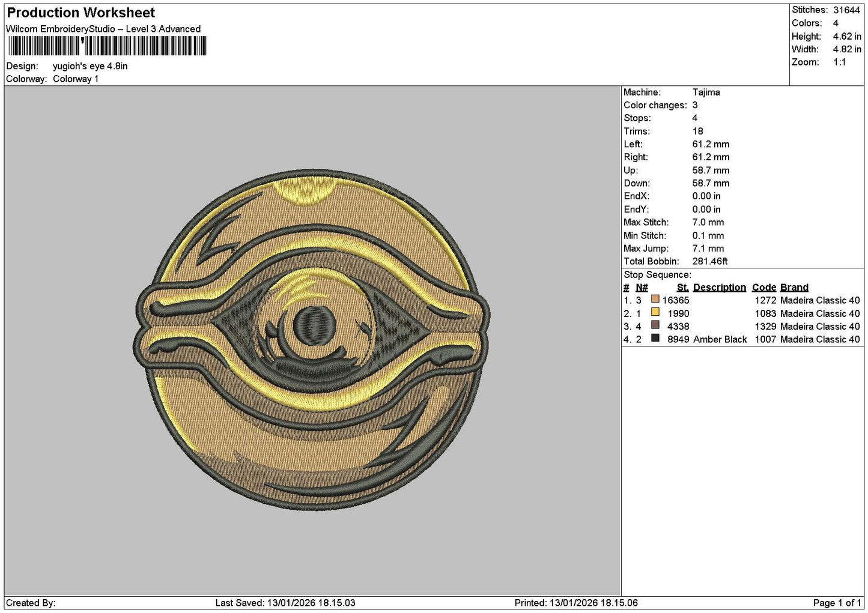The width and height of the screenshot is (868, 613).
Task: Click the Stops value 4
Action: click(695, 118)
